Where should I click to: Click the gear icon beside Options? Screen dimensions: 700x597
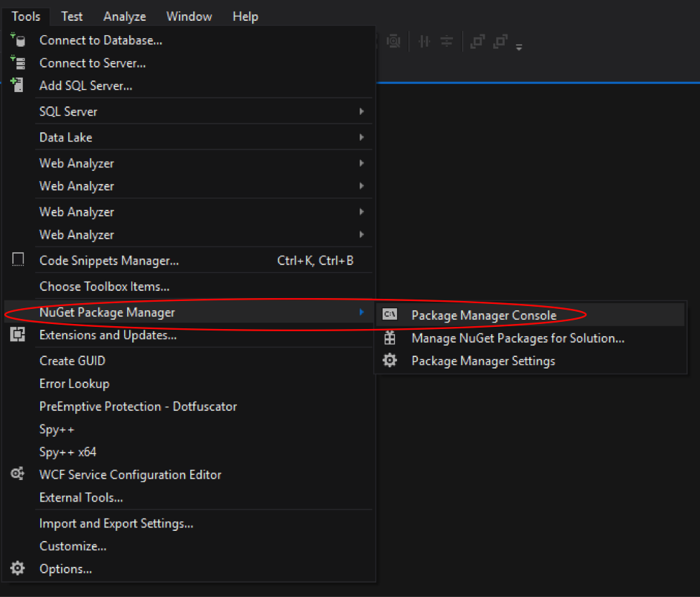[18, 569]
